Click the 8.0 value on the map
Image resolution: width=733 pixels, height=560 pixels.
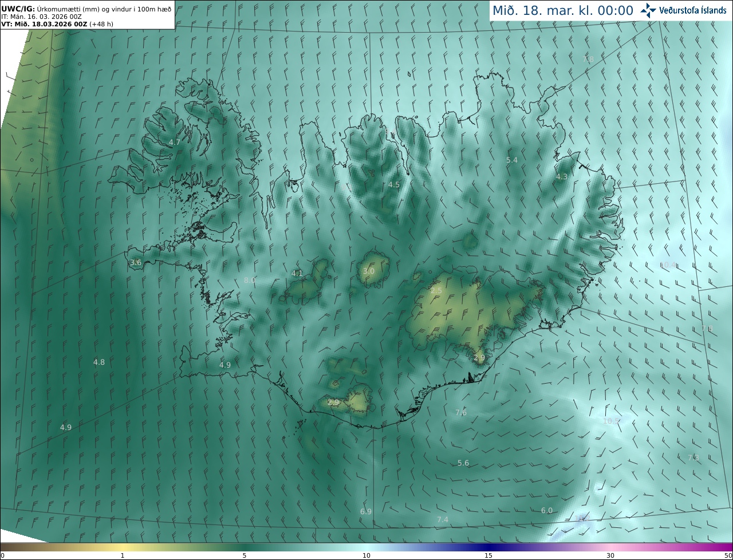coord(250,280)
